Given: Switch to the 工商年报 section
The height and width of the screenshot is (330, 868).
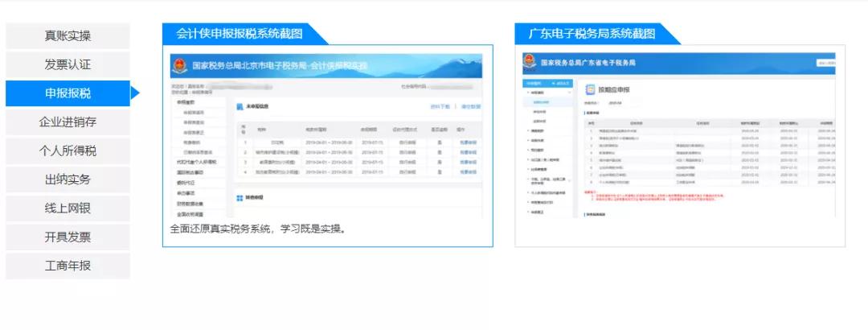Looking at the screenshot, I should tap(68, 266).
